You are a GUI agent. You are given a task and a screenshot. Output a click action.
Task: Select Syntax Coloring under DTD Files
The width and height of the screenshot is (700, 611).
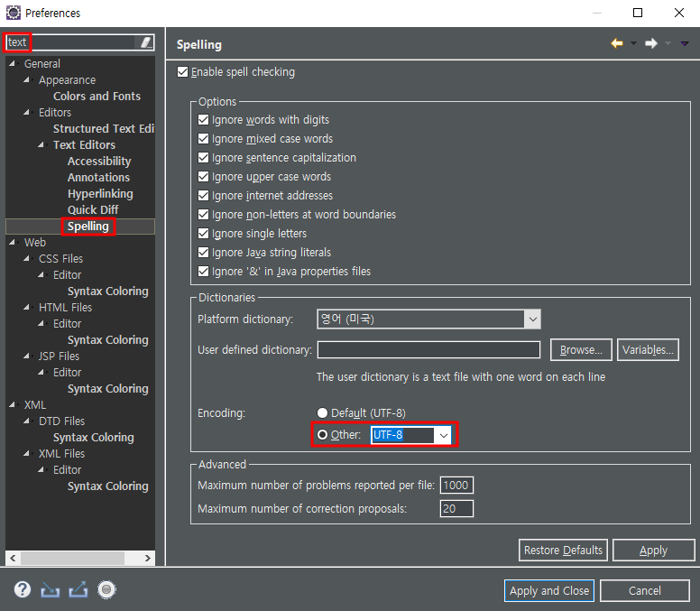tap(94, 437)
